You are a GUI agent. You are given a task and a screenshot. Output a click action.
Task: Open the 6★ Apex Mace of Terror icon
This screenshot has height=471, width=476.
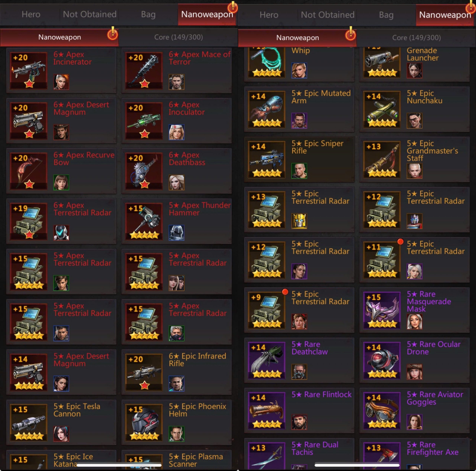click(x=144, y=71)
